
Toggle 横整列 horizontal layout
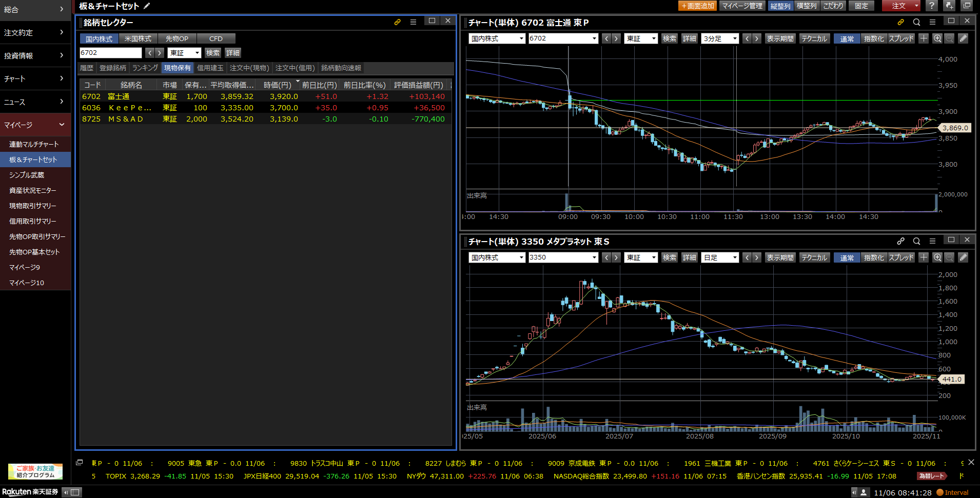tap(807, 6)
